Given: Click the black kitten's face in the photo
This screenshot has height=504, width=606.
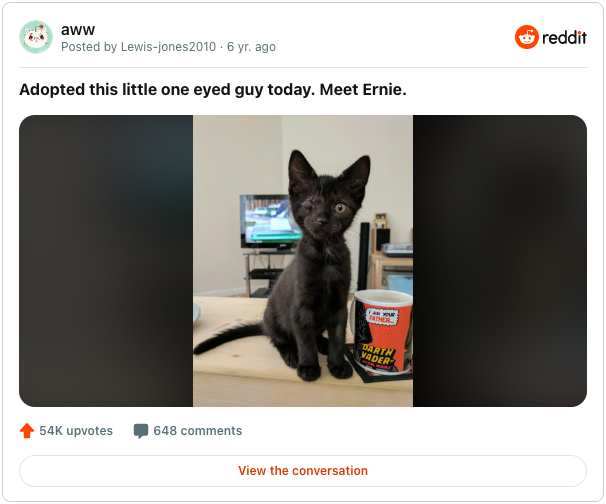Looking at the screenshot, I should pos(325,207).
